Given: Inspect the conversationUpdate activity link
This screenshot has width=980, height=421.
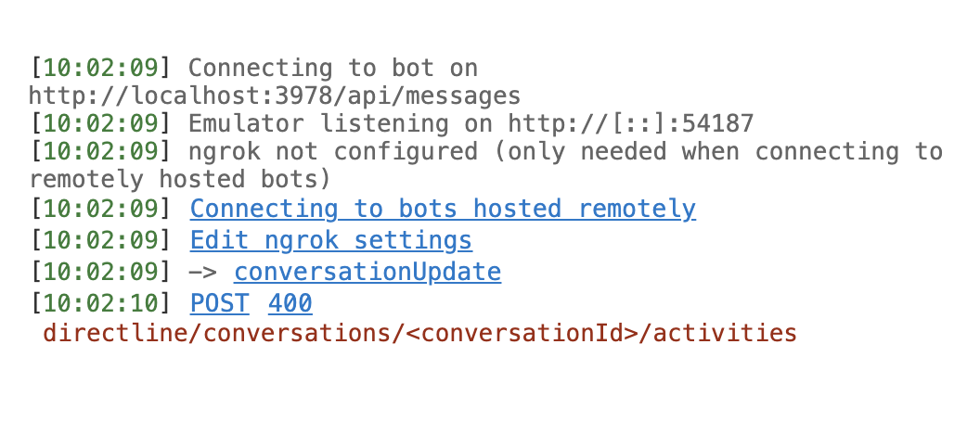Looking at the screenshot, I should [x=367, y=272].
